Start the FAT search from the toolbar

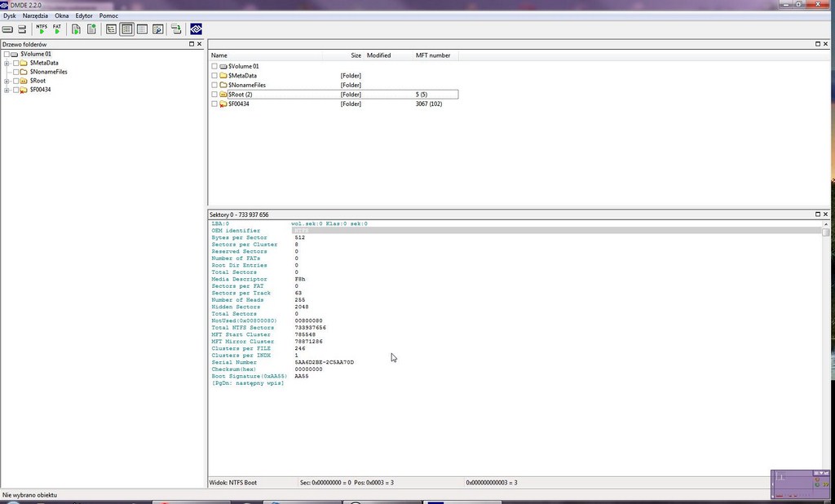(57, 29)
